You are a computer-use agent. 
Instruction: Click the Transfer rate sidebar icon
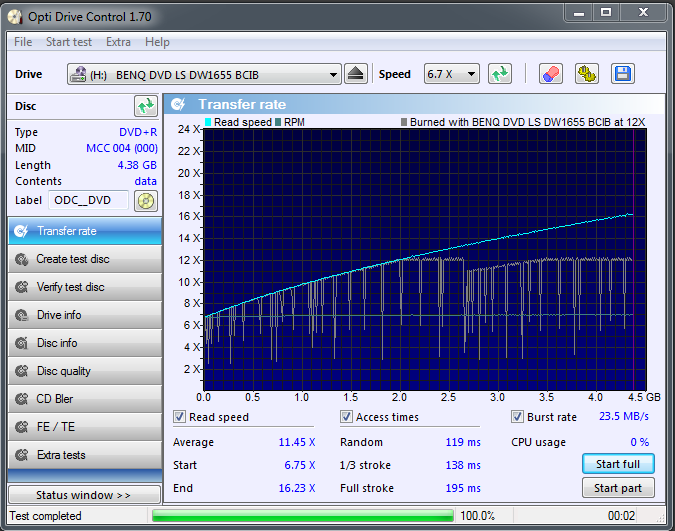[x=21, y=231]
